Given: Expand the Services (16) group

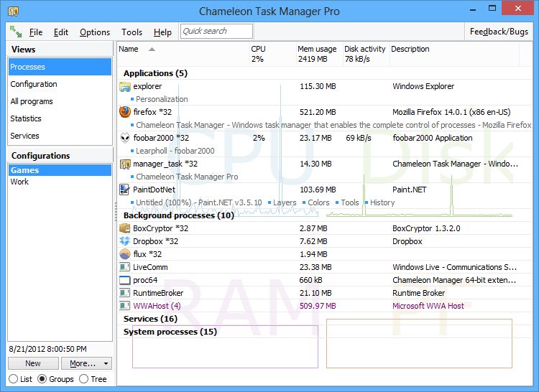Looking at the screenshot, I should point(150,319).
